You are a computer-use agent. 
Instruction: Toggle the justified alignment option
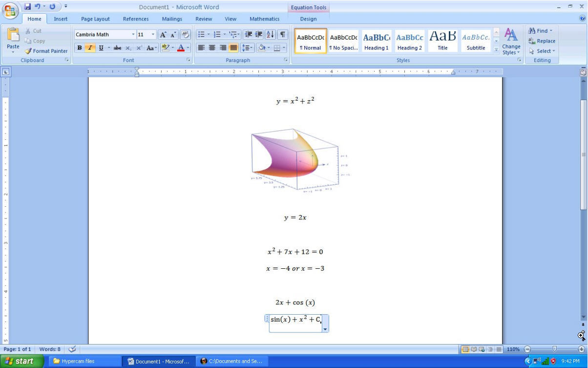tap(232, 47)
